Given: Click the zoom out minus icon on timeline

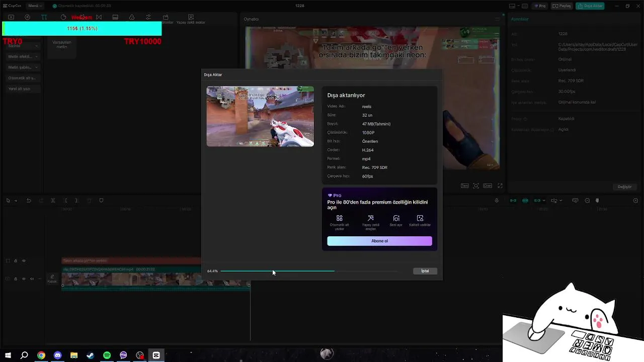Looking at the screenshot, I should [587, 201].
